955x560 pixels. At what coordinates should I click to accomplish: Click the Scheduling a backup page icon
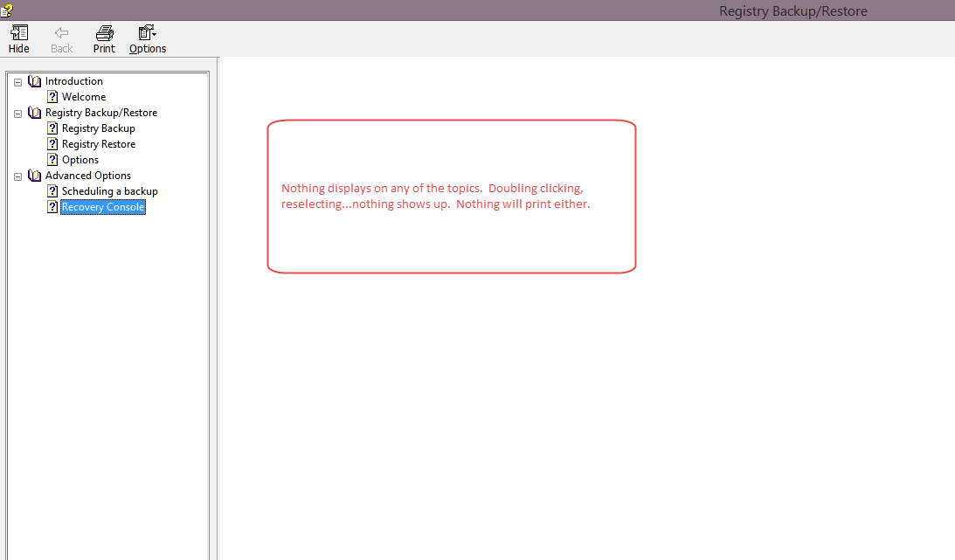pos(52,191)
